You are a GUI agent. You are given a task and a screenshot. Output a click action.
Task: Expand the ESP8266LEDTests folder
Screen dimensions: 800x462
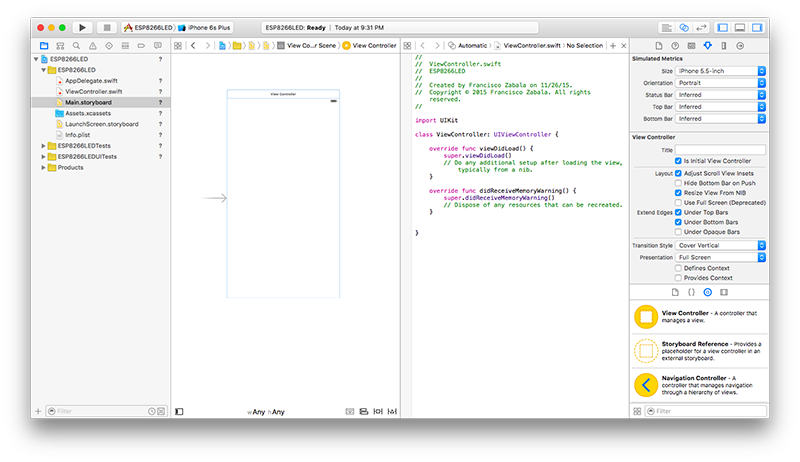(x=44, y=145)
